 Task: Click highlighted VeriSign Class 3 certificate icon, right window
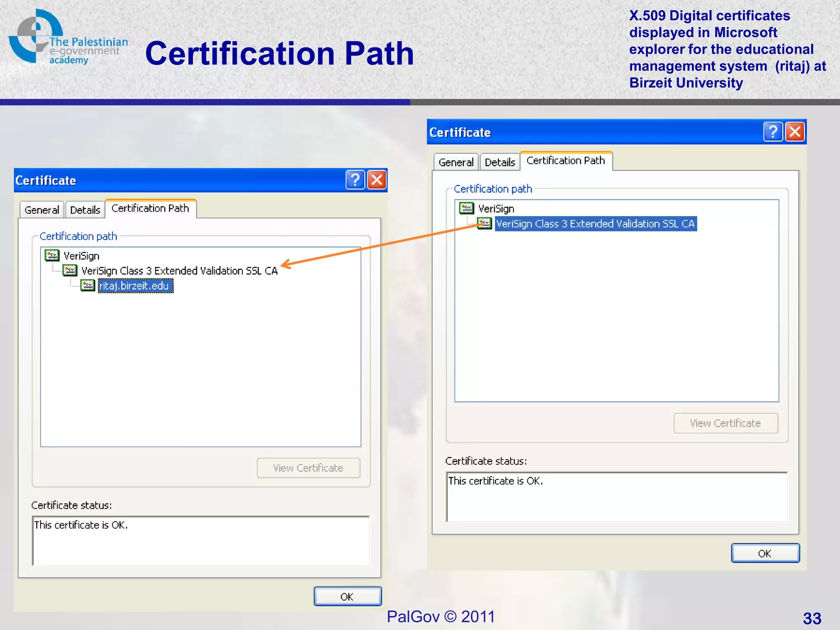point(484,224)
